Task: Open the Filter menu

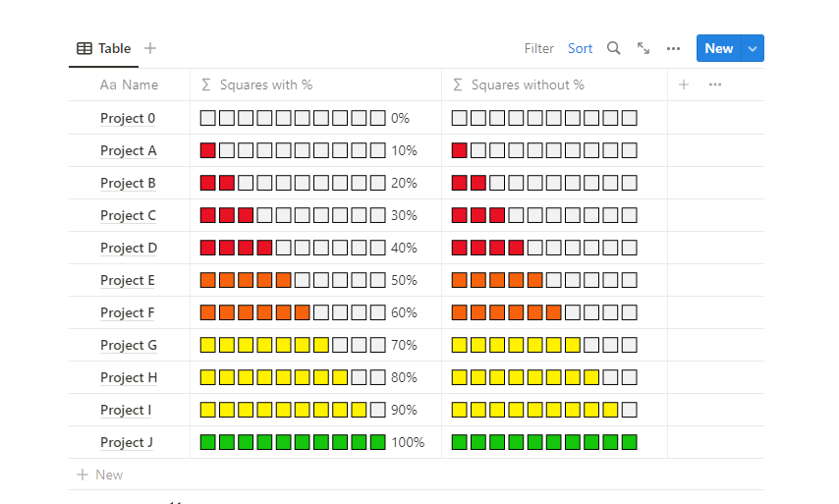Action: coord(539,48)
